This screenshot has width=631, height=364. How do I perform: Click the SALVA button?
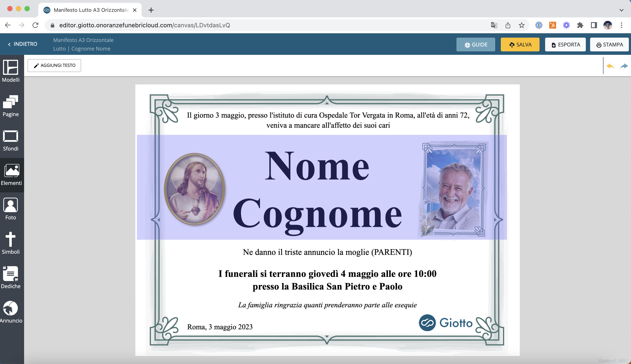click(x=520, y=45)
